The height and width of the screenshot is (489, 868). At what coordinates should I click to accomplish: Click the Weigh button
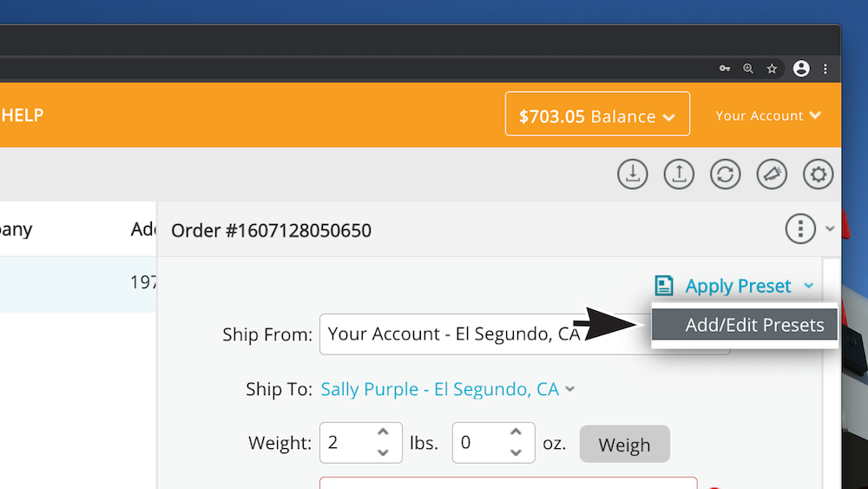(624, 444)
